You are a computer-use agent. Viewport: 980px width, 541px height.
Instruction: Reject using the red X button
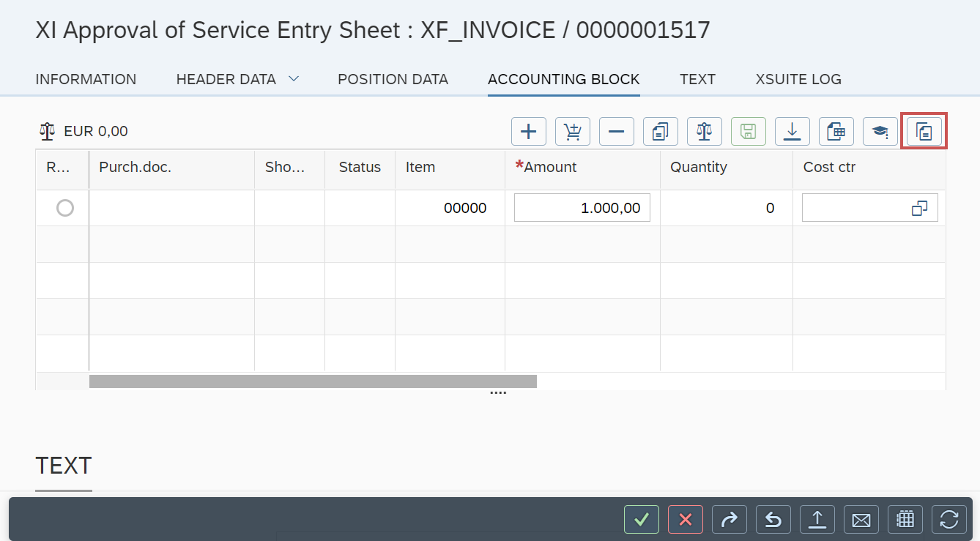click(686, 520)
